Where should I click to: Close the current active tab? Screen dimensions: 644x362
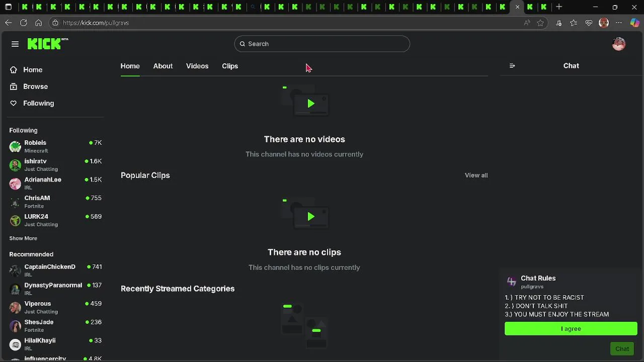click(x=517, y=7)
